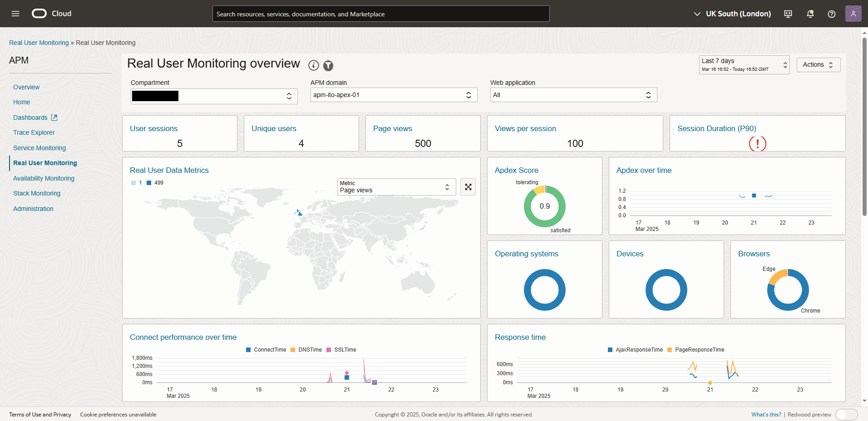Click the overview info icon
Image resolution: width=868 pixels, height=421 pixels.
point(314,65)
